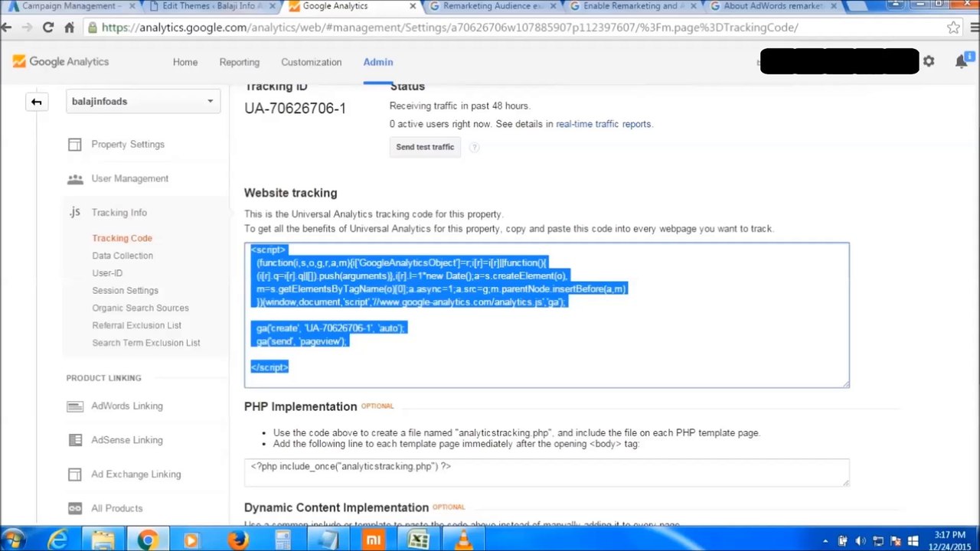Open All Products
980x551 pixels.
coord(116,508)
